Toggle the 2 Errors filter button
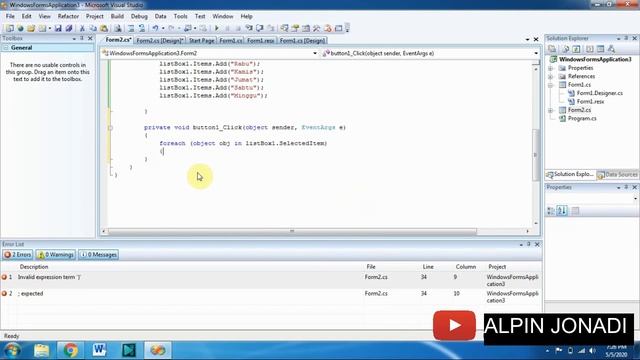This screenshot has height=360, width=640. point(18,255)
